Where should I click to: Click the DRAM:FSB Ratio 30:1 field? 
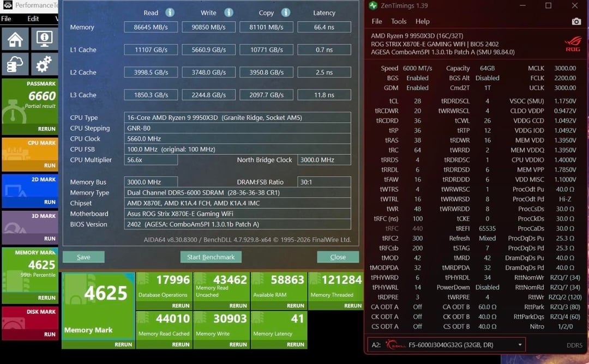[x=324, y=182]
